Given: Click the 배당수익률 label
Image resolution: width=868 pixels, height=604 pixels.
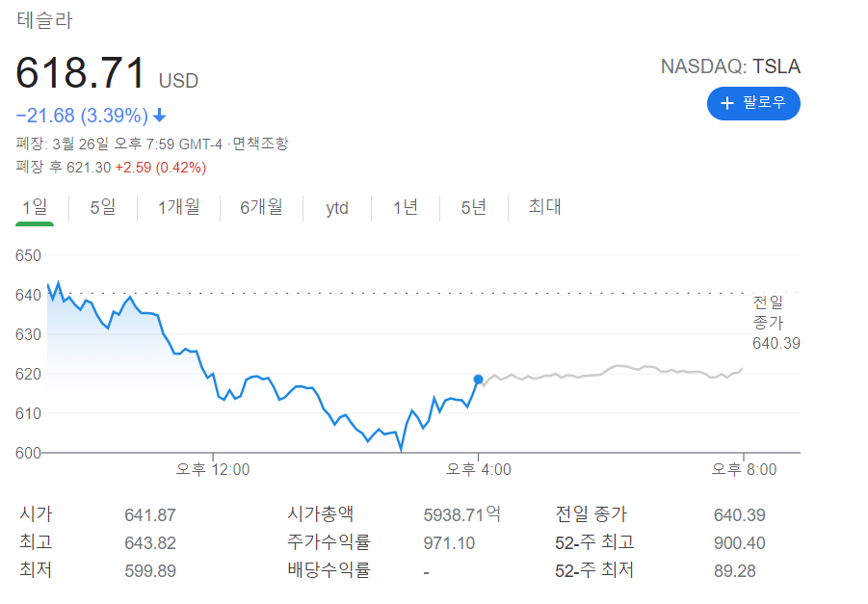Looking at the screenshot, I should pos(329,569).
